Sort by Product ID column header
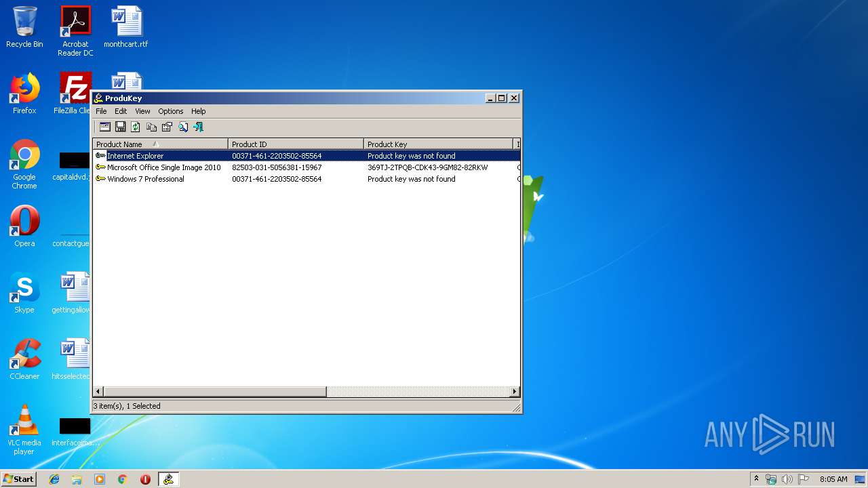Image resolution: width=868 pixels, height=488 pixels. (x=296, y=144)
